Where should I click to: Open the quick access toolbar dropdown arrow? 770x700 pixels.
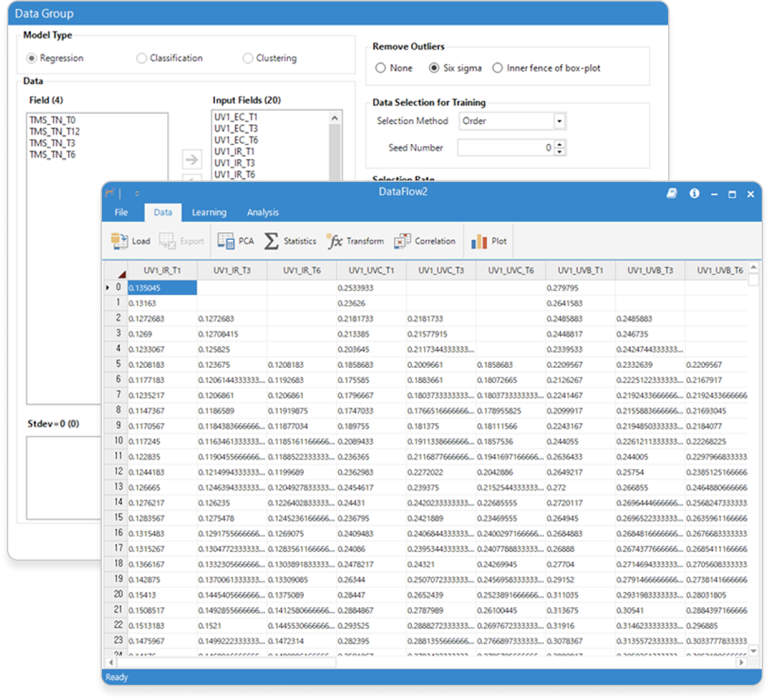(137, 194)
